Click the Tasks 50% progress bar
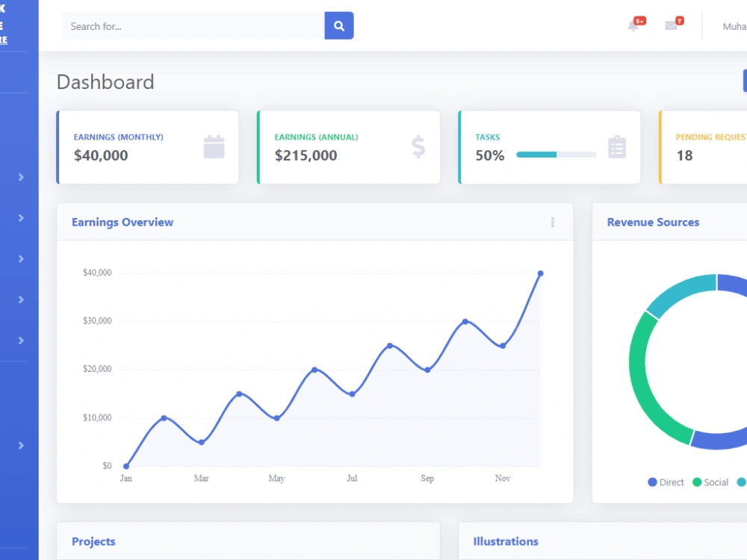Image resolution: width=747 pixels, height=560 pixels. click(556, 155)
